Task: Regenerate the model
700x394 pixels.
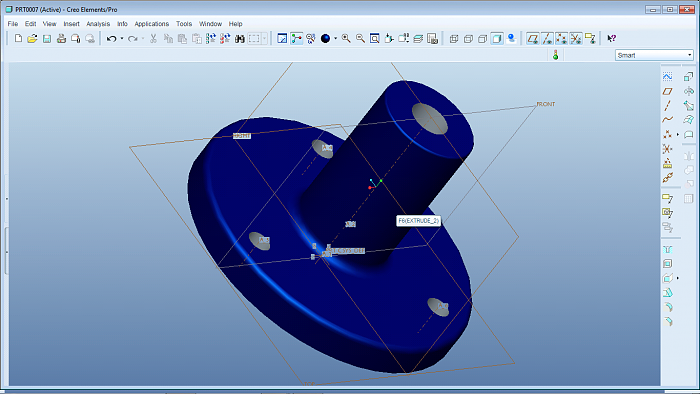Action: (211, 39)
